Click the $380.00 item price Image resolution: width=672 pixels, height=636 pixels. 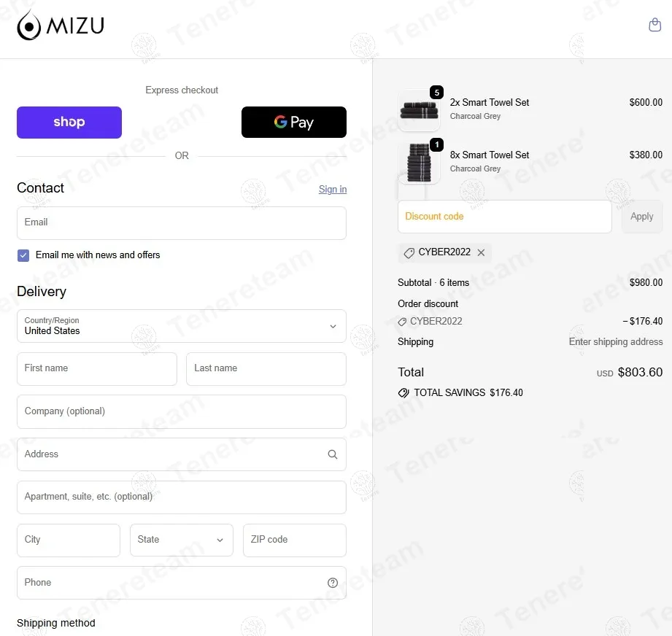tap(646, 155)
